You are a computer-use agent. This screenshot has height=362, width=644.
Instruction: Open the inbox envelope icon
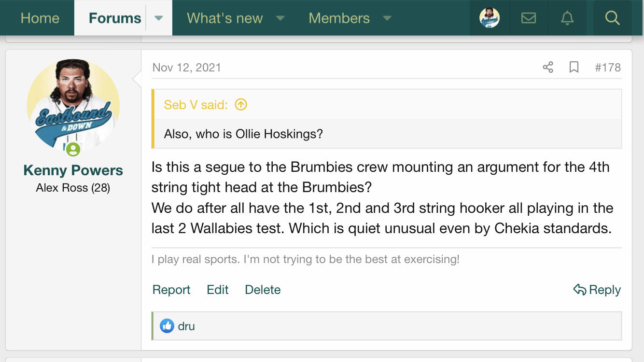(x=529, y=18)
